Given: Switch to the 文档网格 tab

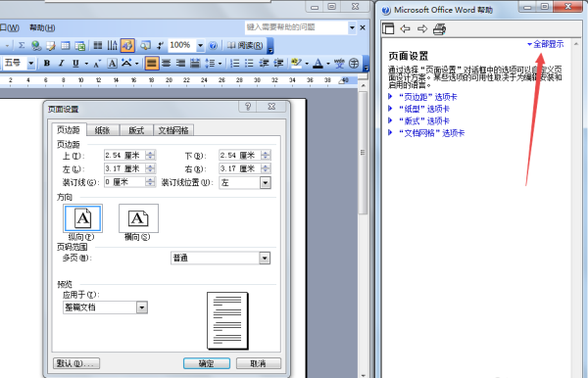Looking at the screenshot, I should click(x=173, y=130).
